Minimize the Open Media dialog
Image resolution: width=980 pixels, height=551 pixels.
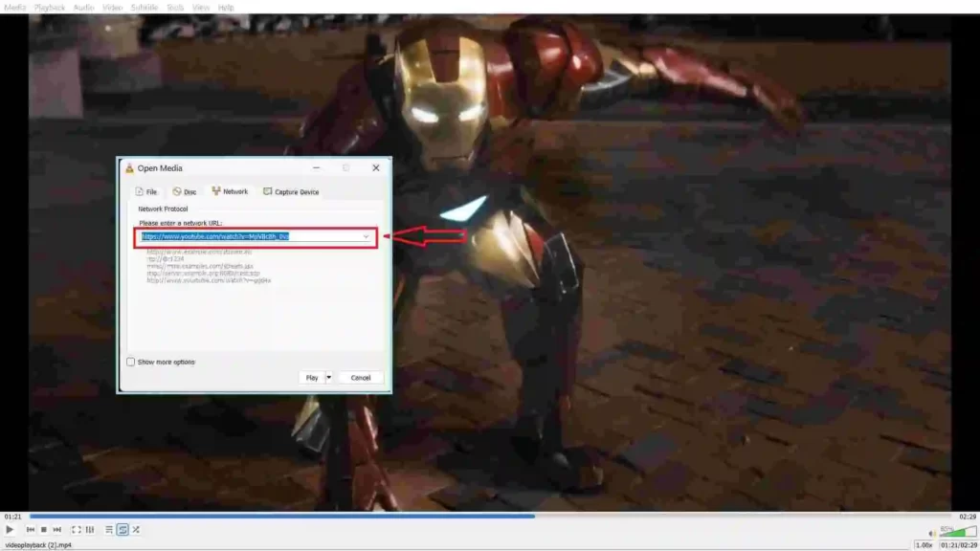click(x=316, y=168)
